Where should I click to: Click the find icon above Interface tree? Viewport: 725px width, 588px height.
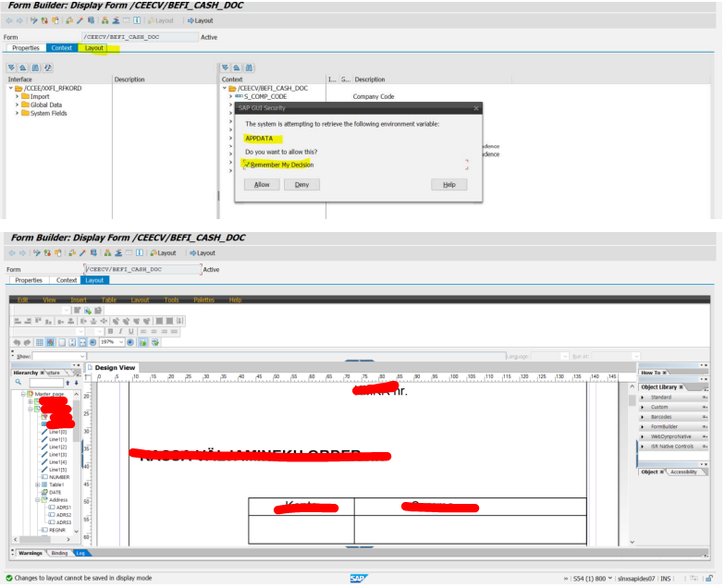35,67
